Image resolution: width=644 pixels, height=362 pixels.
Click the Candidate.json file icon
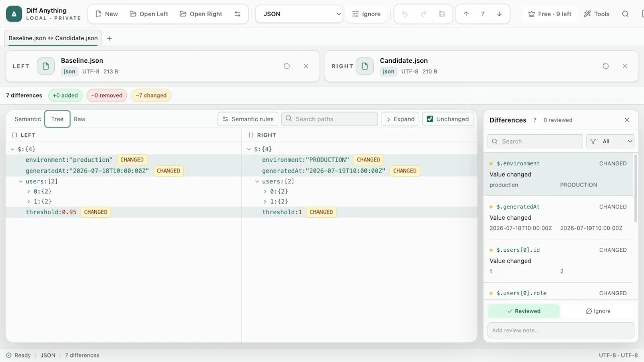[x=365, y=66]
